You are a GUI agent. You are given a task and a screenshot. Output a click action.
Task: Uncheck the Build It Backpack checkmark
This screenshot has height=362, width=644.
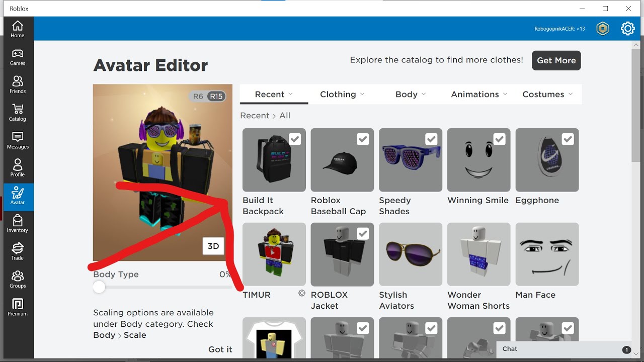click(x=295, y=139)
